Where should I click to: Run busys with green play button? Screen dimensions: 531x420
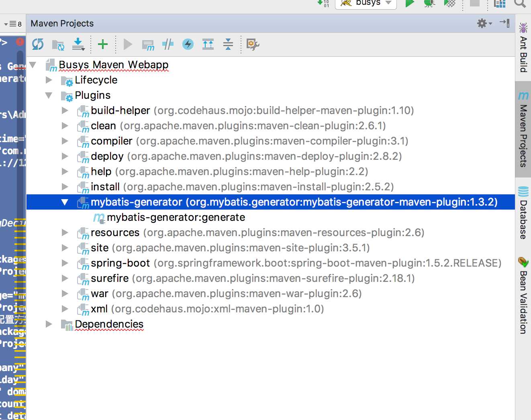coord(410,3)
